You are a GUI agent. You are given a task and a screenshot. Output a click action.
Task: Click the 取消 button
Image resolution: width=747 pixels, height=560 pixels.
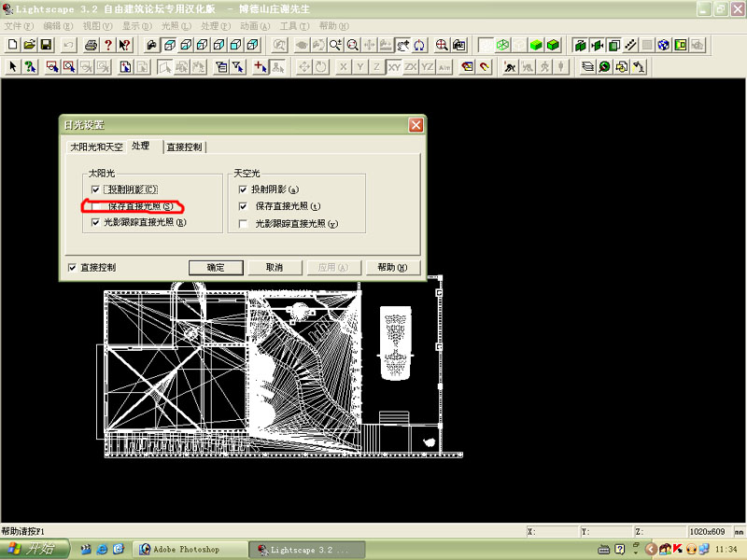(275, 268)
